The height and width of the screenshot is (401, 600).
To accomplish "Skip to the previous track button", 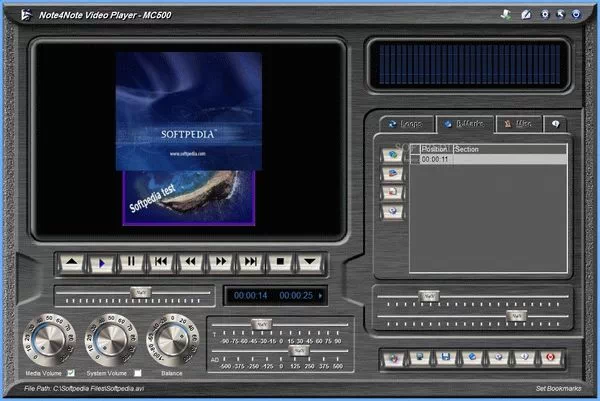I will 160,262.
